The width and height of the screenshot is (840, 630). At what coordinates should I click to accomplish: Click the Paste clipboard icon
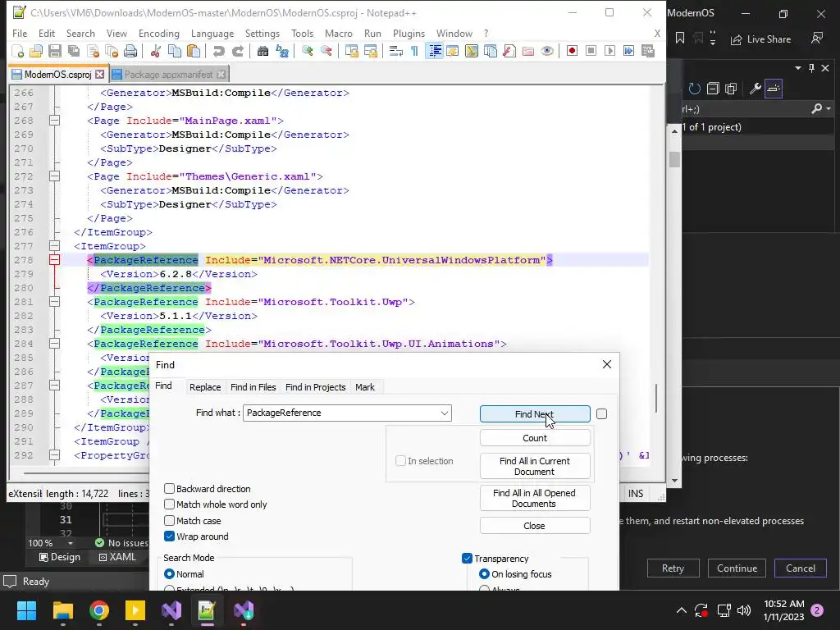click(x=194, y=52)
